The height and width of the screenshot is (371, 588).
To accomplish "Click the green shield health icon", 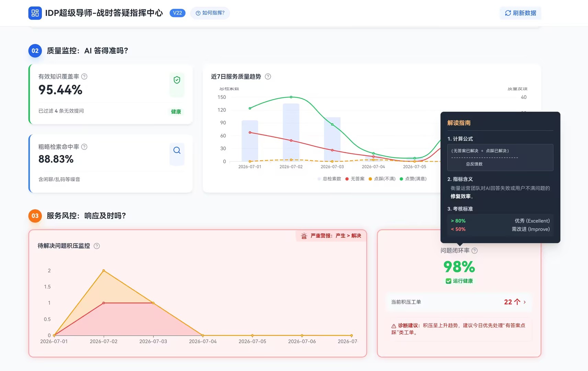I will click(177, 80).
